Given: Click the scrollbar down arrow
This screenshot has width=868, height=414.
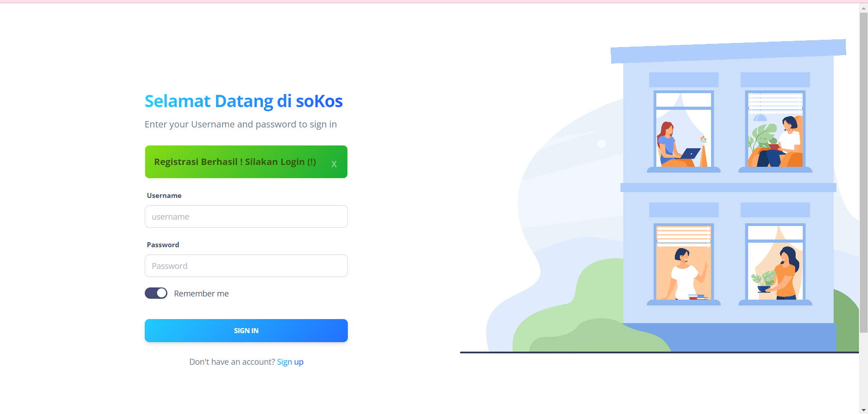Looking at the screenshot, I should 863,410.
